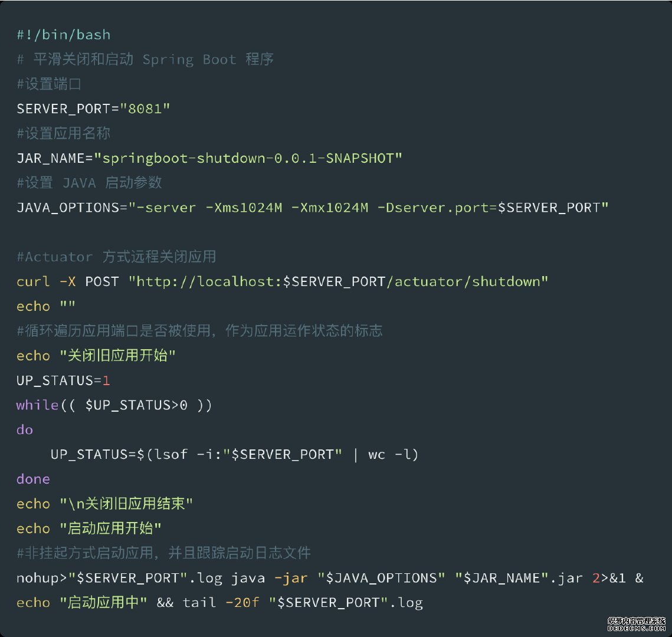Click the echo "启动应用开始" line

88,528
